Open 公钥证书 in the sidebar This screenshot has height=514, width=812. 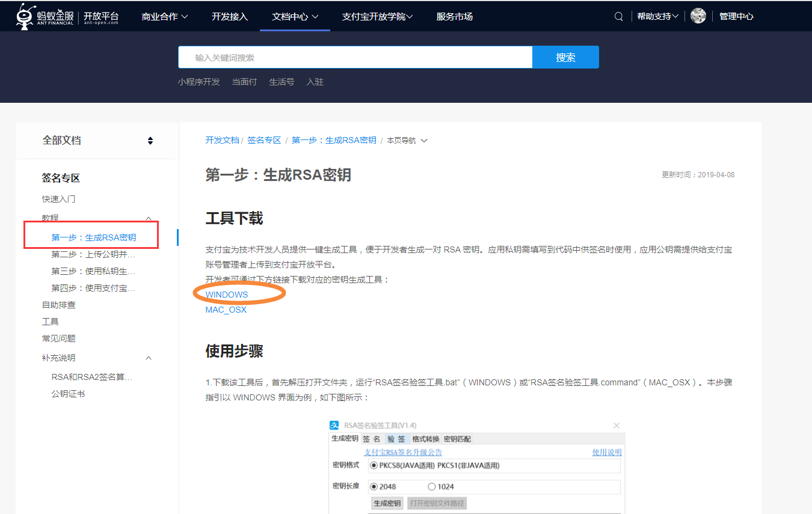coord(68,394)
